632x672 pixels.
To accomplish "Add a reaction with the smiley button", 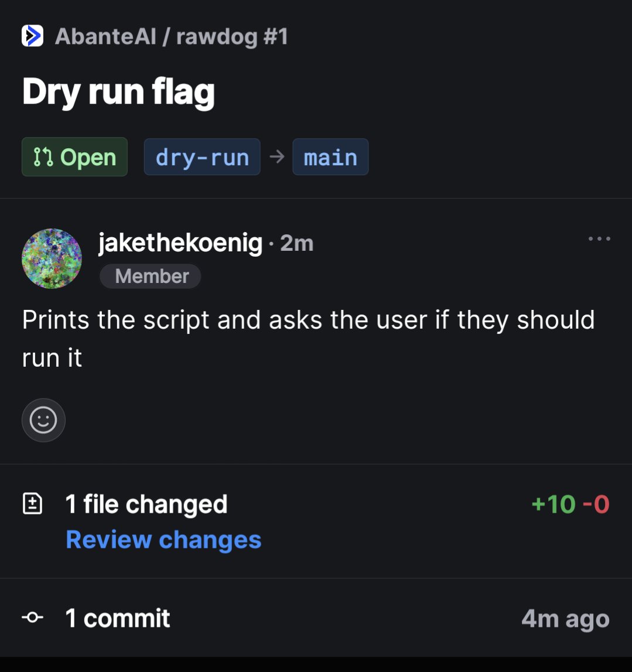I will point(43,420).
